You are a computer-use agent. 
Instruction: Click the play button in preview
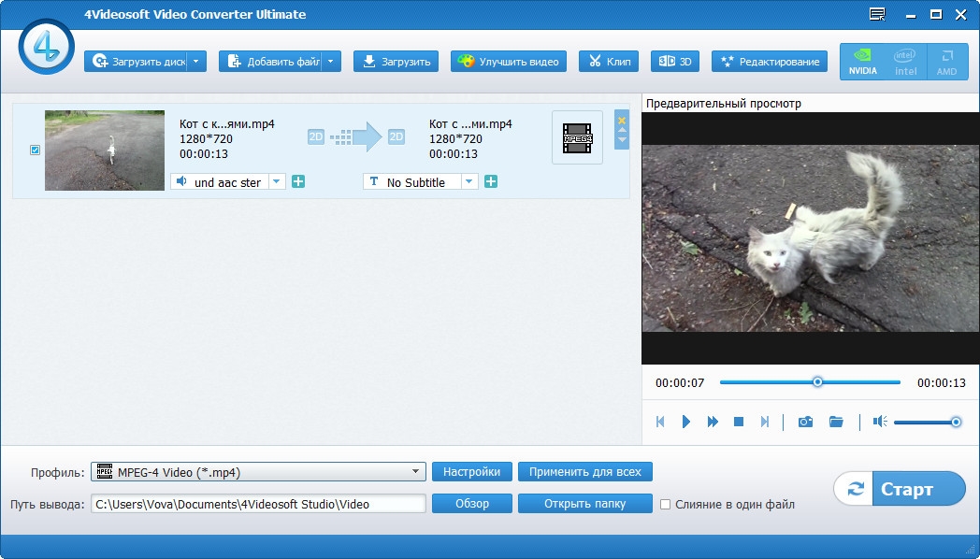click(685, 422)
